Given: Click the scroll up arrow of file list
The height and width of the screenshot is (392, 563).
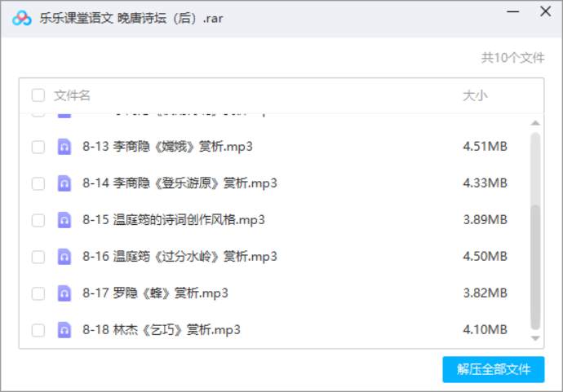Looking at the screenshot, I should pos(535,123).
